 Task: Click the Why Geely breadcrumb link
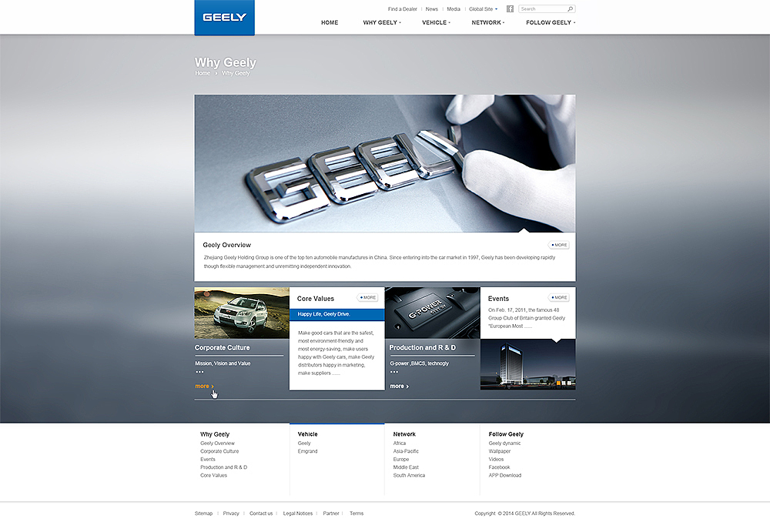pyautogui.click(x=236, y=73)
